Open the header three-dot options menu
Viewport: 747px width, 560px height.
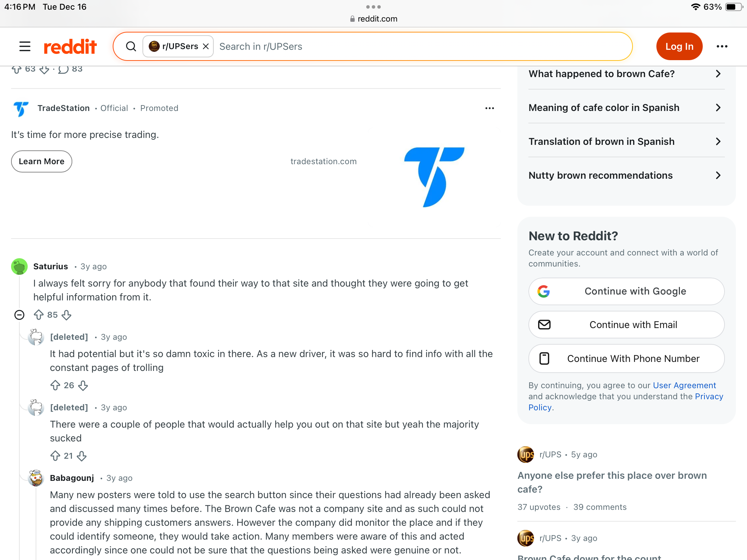[x=722, y=46]
